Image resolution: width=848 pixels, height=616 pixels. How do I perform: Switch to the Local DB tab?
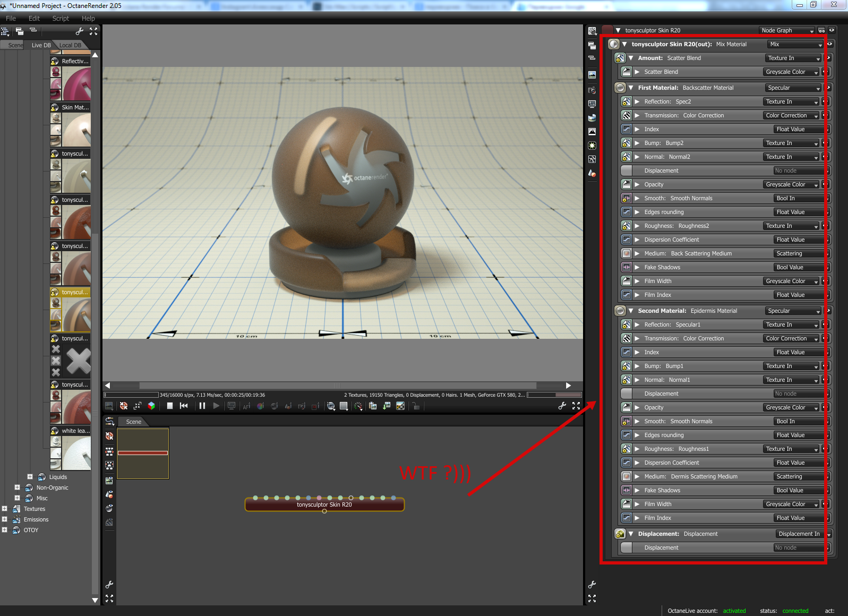(x=70, y=45)
